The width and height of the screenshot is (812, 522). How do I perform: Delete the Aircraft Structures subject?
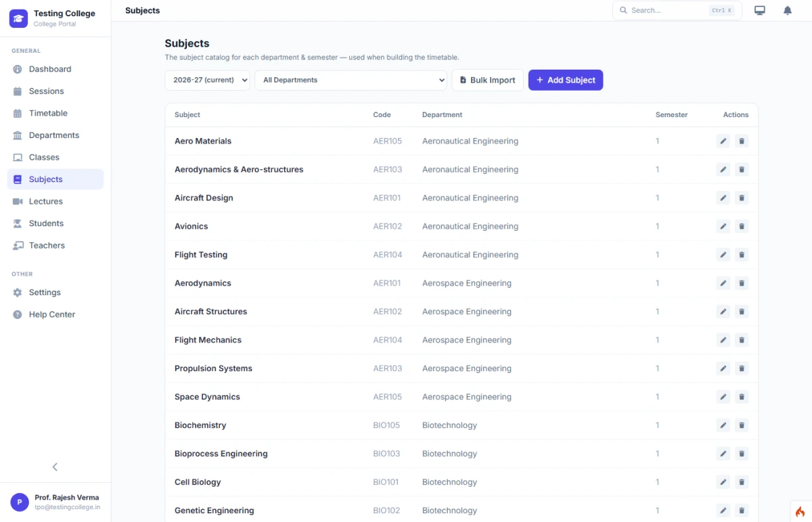click(742, 312)
